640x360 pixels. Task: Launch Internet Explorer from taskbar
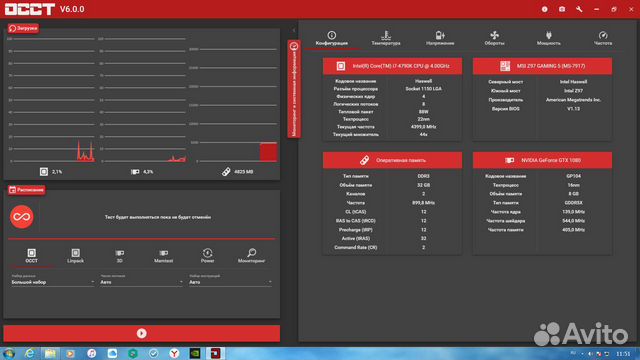(x=29, y=353)
